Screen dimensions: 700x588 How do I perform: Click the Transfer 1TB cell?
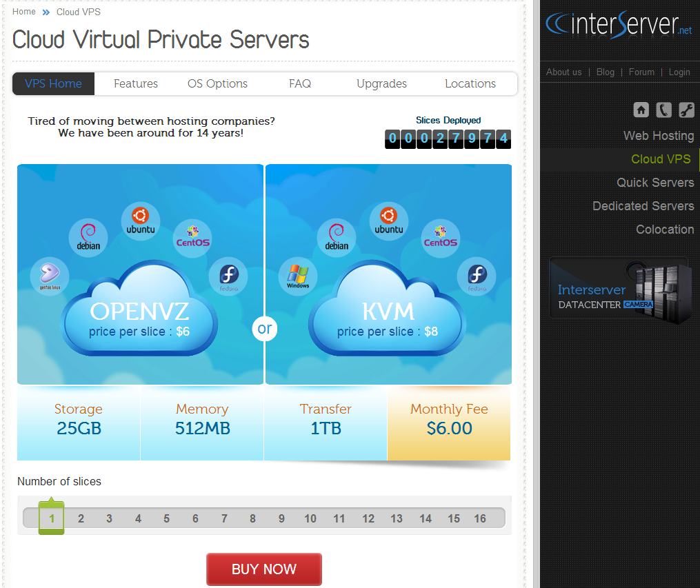click(x=326, y=423)
